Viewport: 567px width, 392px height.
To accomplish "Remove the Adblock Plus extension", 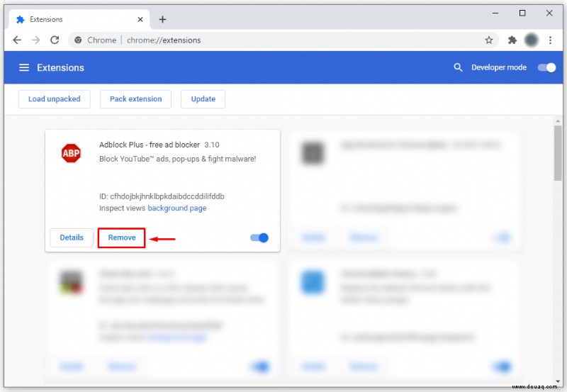I will (122, 237).
